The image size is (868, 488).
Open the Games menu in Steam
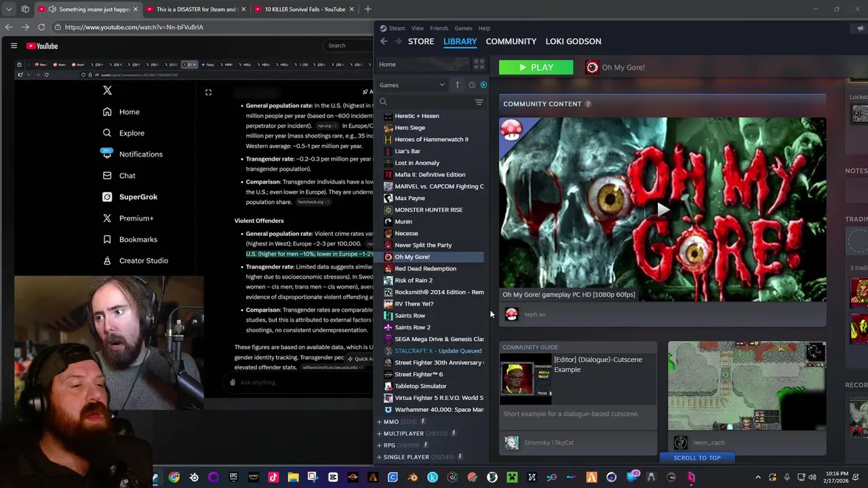coord(463,28)
